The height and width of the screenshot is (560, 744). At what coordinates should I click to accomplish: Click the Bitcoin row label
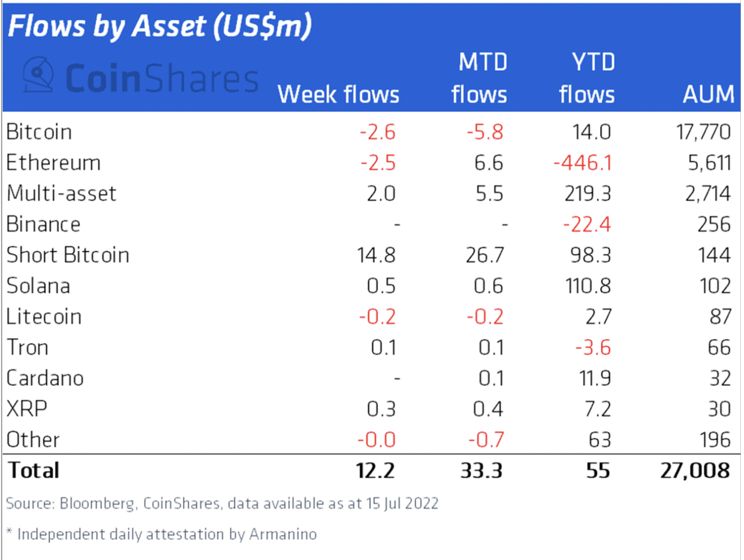pyautogui.click(x=39, y=132)
